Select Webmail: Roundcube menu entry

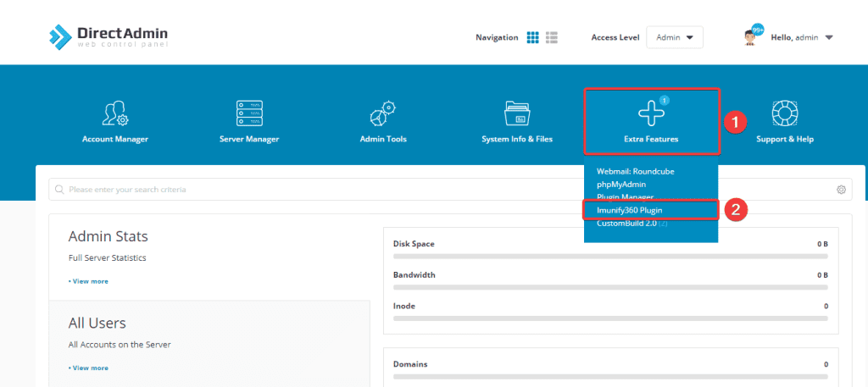pyautogui.click(x=635, y=171)
